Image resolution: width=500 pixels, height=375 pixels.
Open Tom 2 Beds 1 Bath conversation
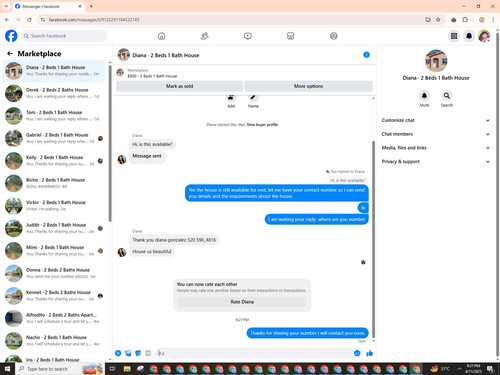(54, 116)
